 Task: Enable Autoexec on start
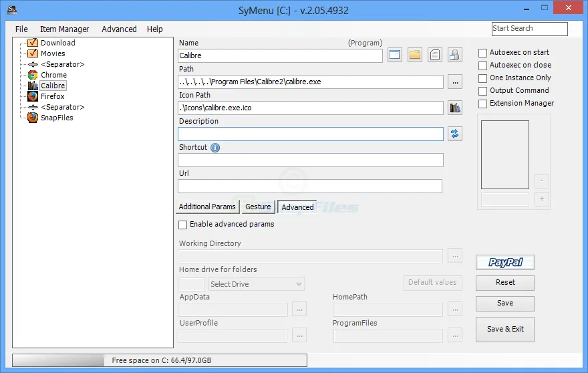(x=482, y=53)
